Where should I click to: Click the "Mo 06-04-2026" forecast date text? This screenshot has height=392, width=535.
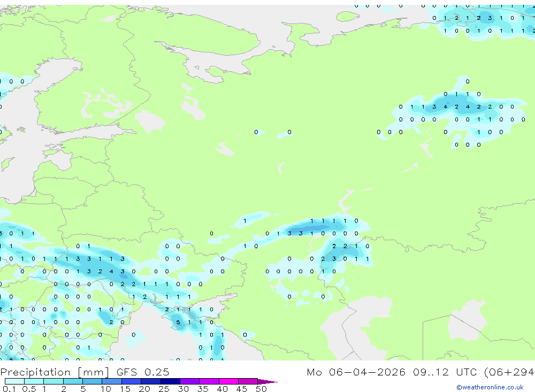coord(356,372)
